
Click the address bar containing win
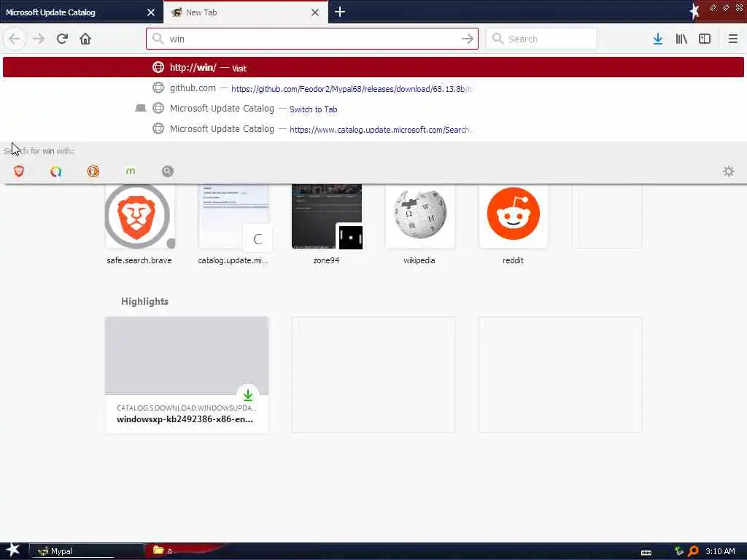tap(312, 39)
